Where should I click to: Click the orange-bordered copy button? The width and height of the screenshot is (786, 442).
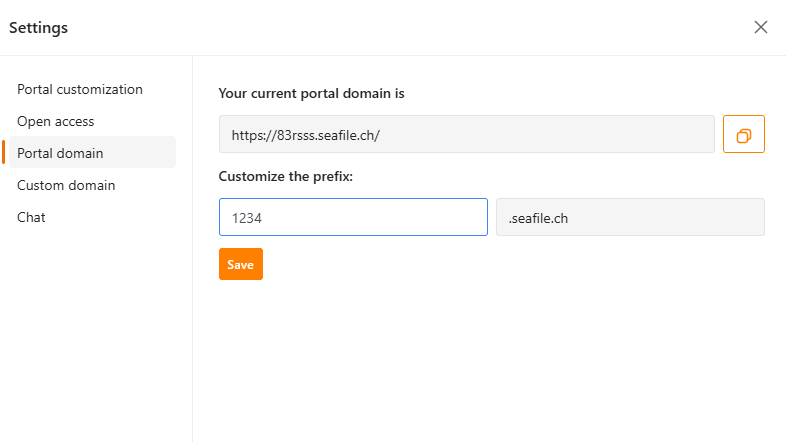pos(743,134)
